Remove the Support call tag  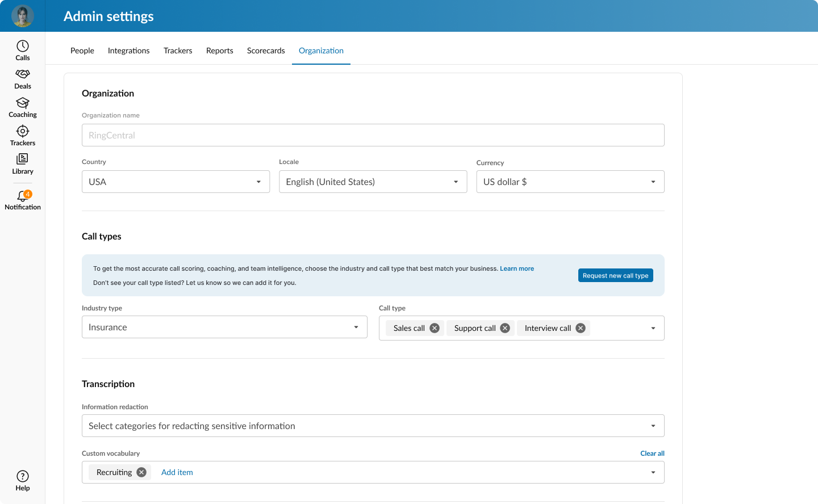coord(505,328)
